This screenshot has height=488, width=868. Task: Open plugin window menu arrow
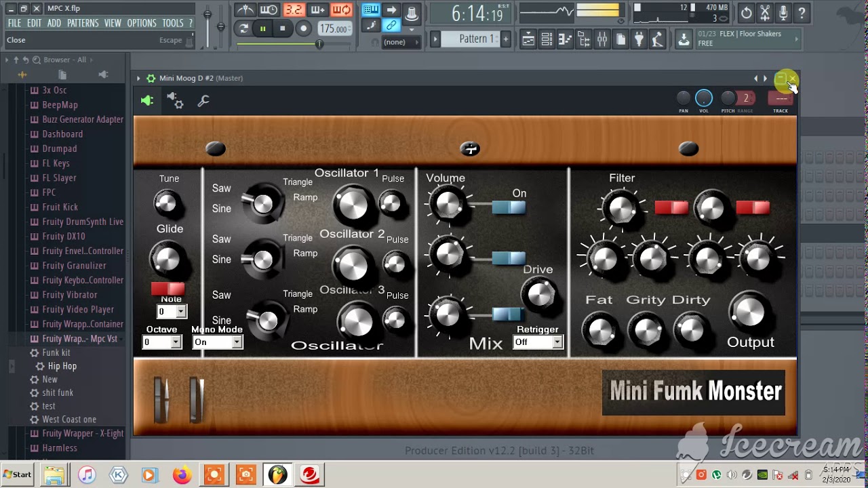(x=138, y=79)
